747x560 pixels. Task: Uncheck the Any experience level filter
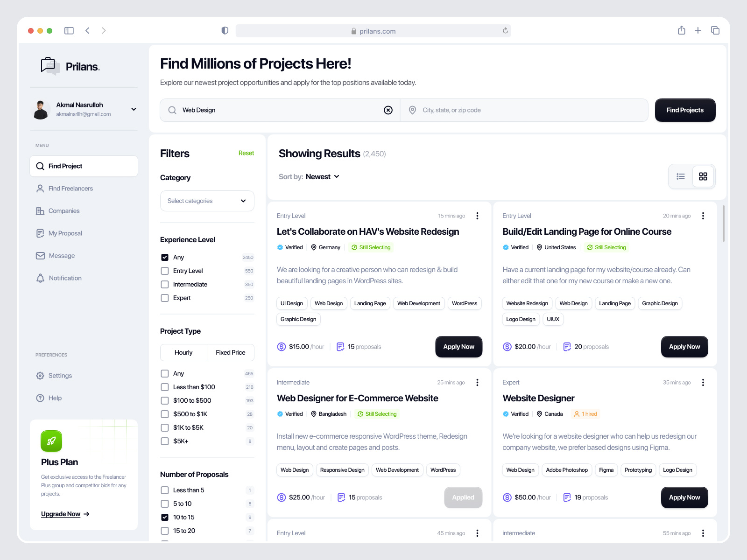[x=164, y=257]
